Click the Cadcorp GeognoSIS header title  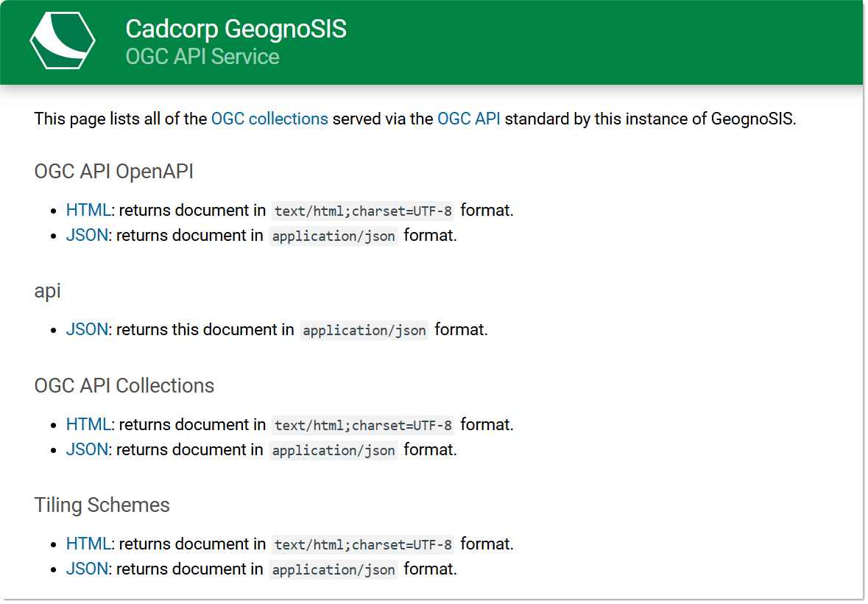236,29
